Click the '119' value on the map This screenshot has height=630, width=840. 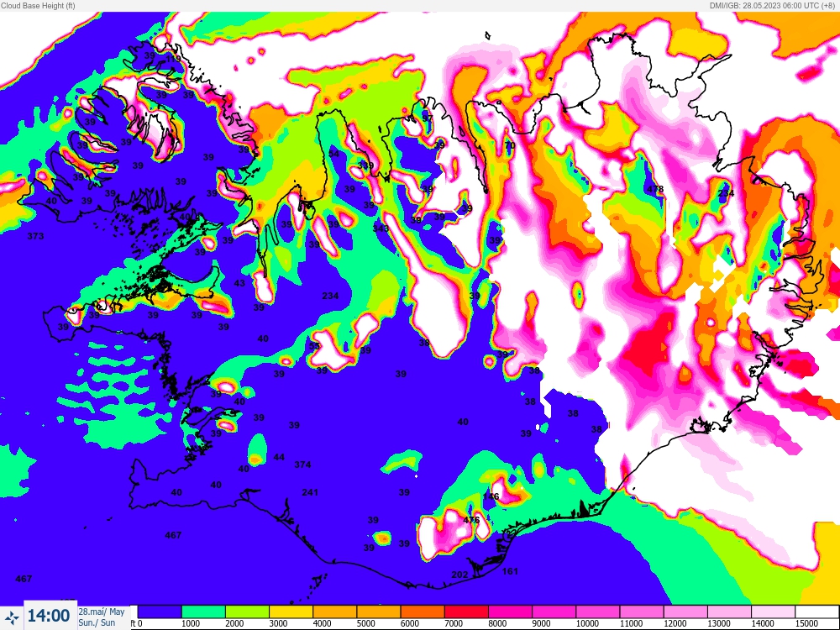tap(173, 59)
